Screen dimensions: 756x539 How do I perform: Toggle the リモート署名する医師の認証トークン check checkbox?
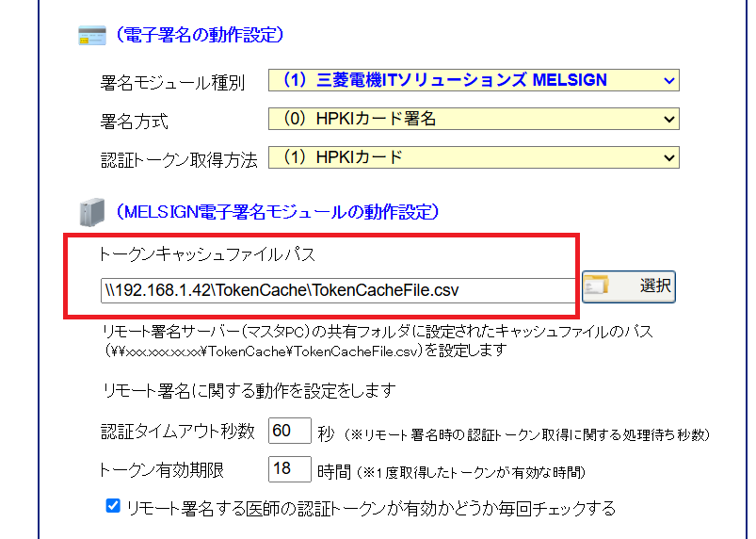point(113,506)
